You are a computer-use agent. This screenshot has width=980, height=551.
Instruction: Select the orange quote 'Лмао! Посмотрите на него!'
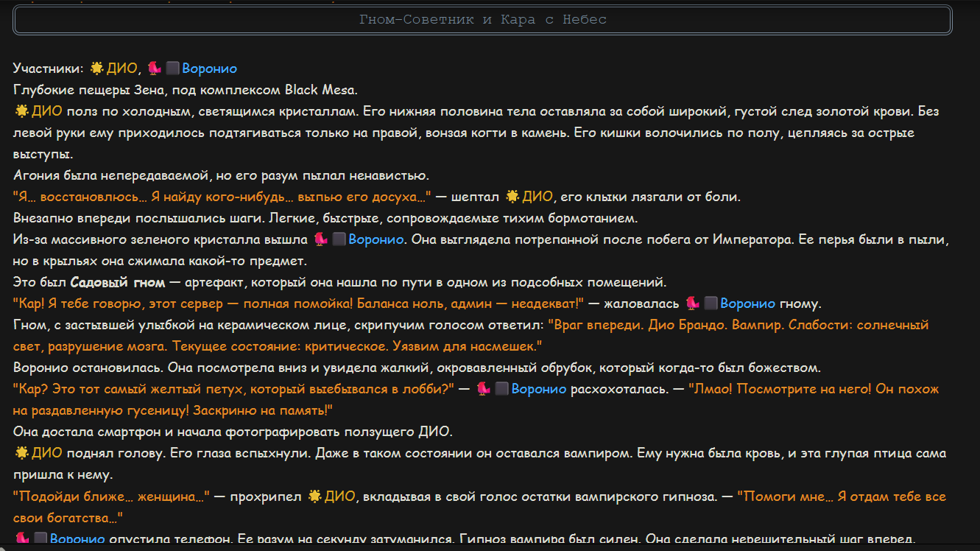pos(476,399)
